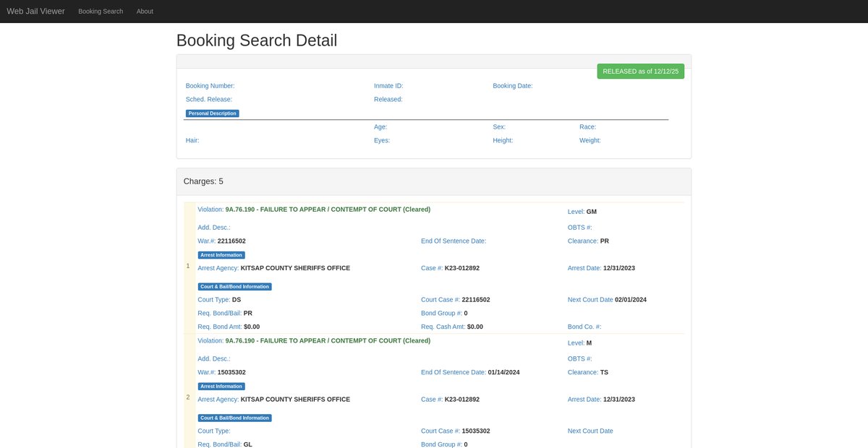
Task: Click Court & Bail/Bond Information badge in charge 1
Action: pyautogui.click(x=234, y=287)
